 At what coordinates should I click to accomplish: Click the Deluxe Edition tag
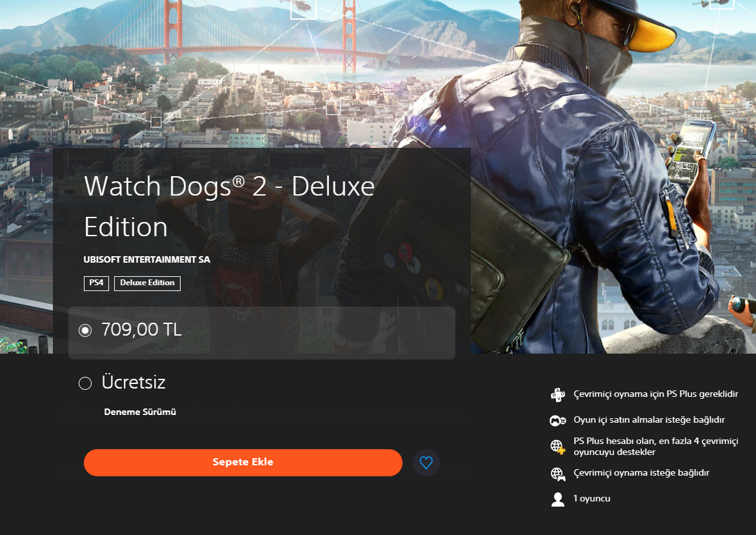(x=147, y=283)
